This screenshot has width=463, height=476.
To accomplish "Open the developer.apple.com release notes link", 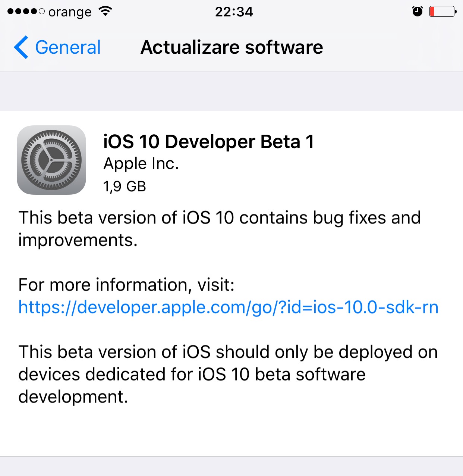I will [228, 307].
